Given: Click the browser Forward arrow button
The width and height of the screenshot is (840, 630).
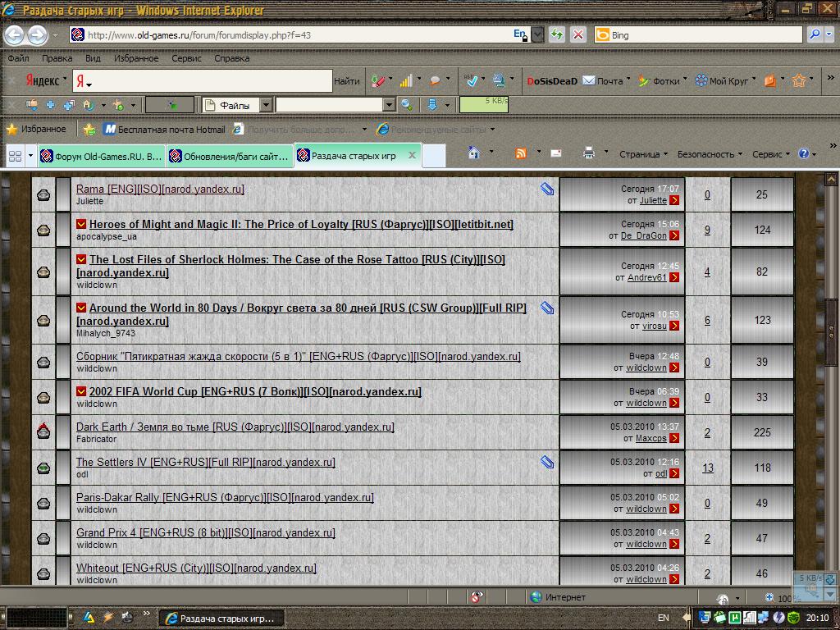Looking at the screenshot, I should 37,35.
